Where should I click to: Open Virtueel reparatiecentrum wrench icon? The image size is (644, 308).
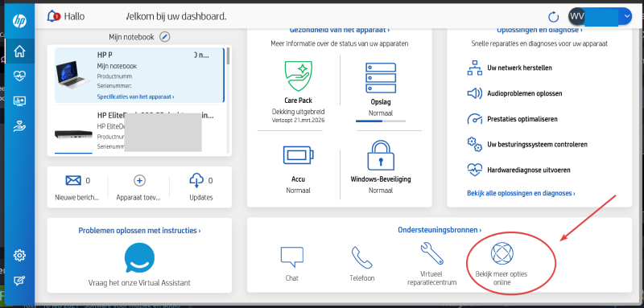point(431,253)
